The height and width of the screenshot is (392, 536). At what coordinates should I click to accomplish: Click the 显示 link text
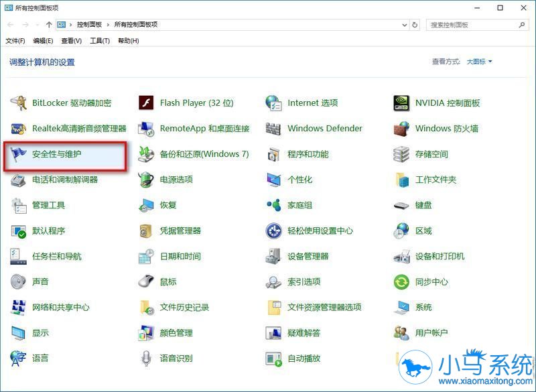(x=40, y=333)
